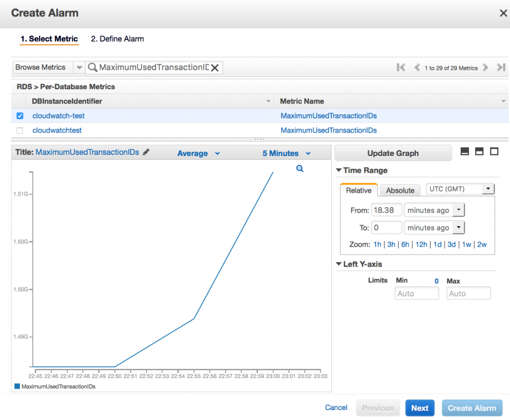Click the graph zoom-out magnifier

300,168
